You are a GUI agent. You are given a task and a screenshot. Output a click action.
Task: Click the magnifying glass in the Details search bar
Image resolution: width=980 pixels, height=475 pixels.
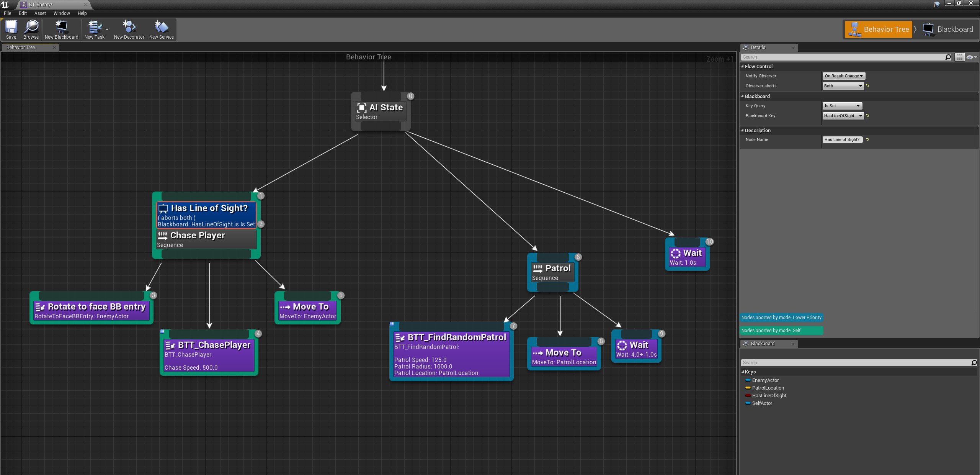tap(948, 57)
